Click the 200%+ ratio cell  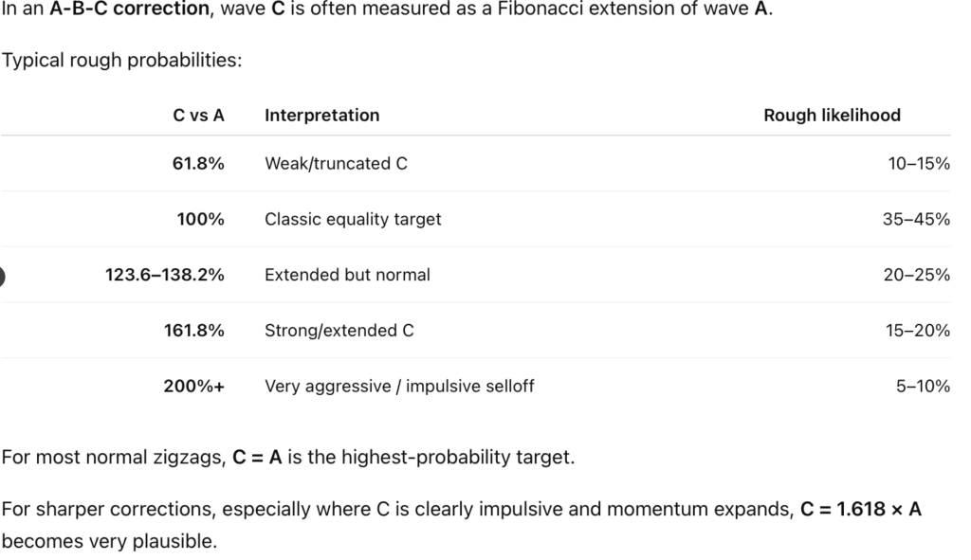coord(193,387)
